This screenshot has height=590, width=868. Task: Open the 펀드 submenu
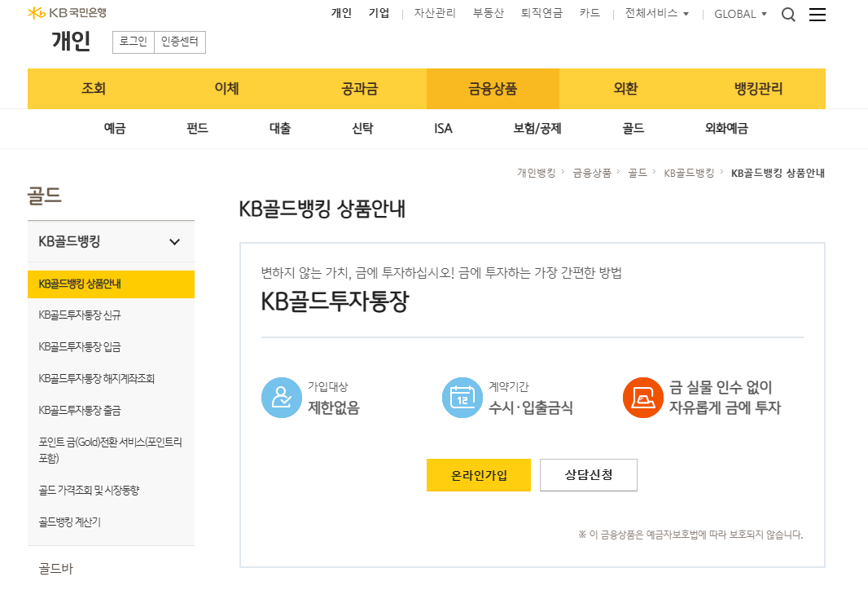tap(197, 129)
